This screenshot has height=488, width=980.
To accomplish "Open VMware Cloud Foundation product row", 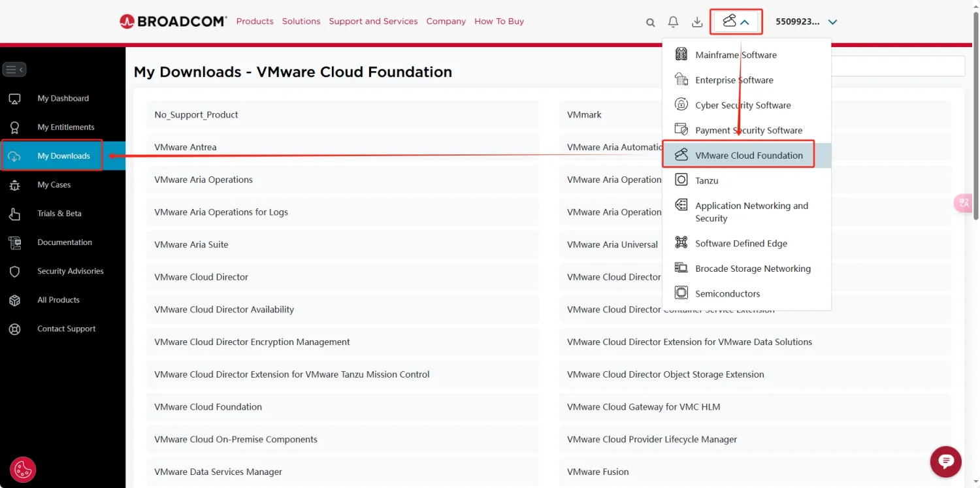I will click(x=343, y=407).
